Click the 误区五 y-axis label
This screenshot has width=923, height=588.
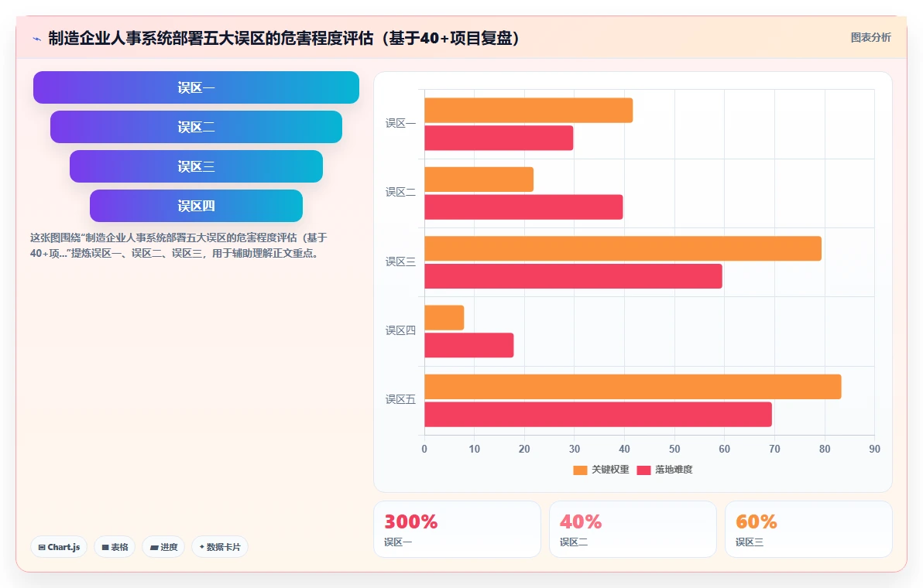400,400
